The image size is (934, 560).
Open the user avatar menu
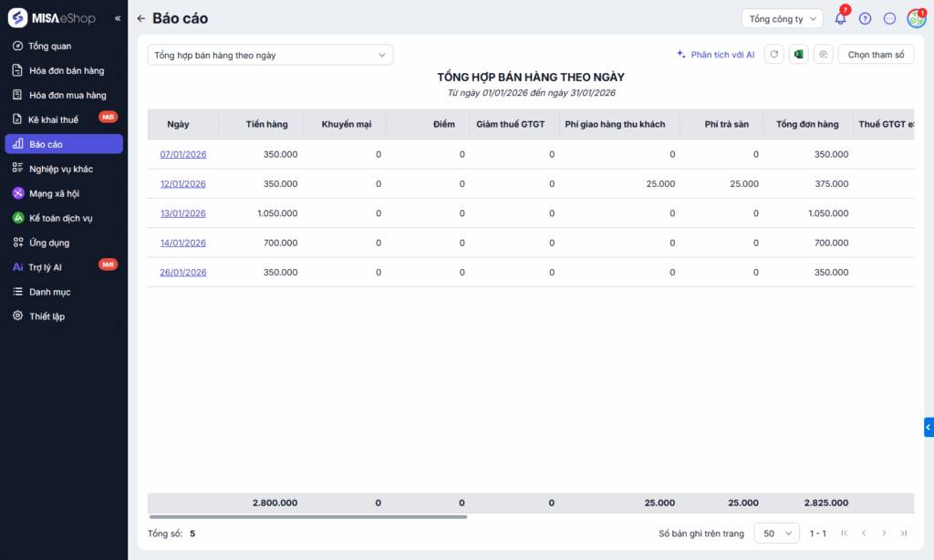(x=916, y=18)
